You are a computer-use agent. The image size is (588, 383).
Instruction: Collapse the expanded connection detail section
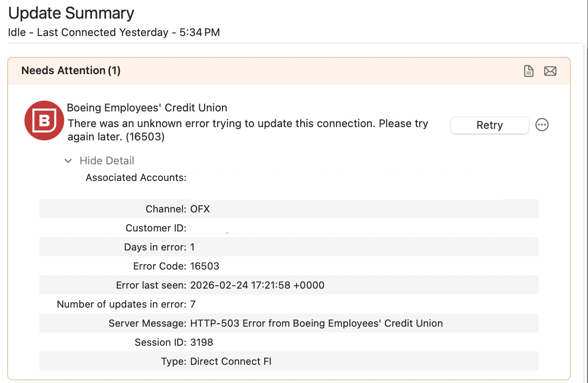99,161
